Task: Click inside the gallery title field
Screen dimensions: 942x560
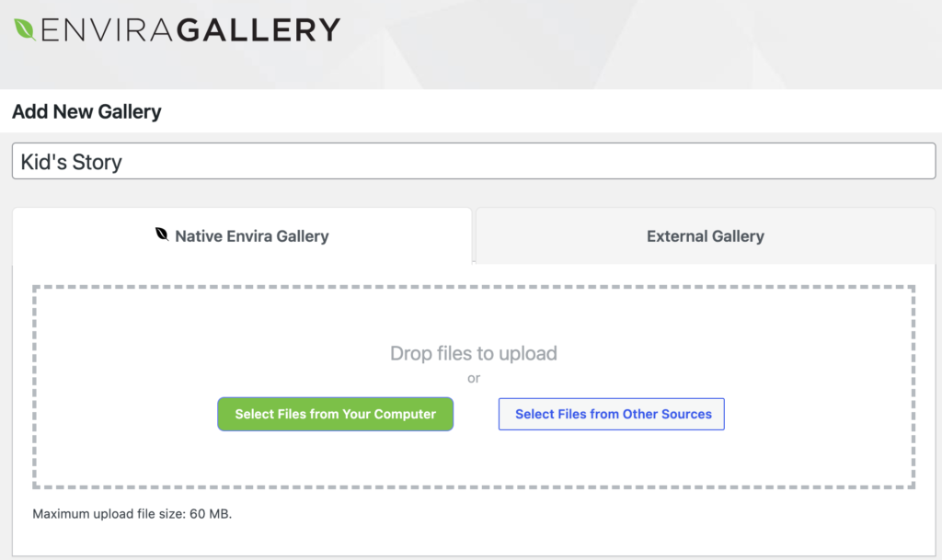Action: pos(473,160)
